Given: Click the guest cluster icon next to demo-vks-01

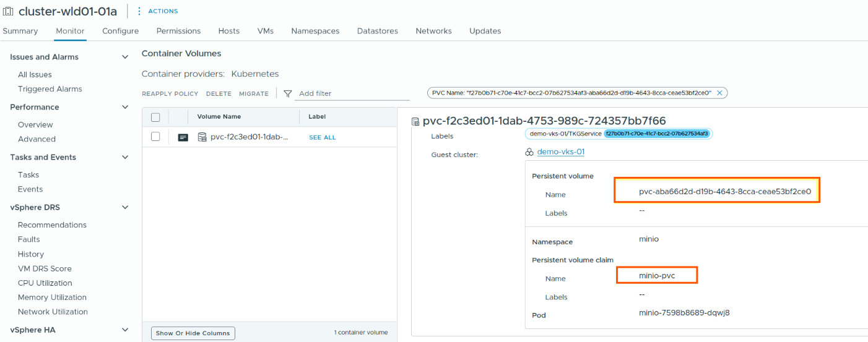Looking at the screenshot, I should [x=529, y=152].
